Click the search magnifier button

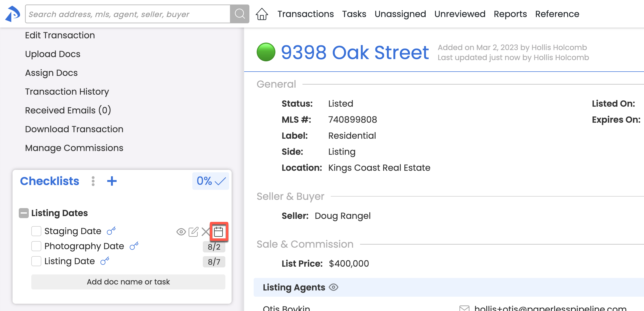point(240,14)
